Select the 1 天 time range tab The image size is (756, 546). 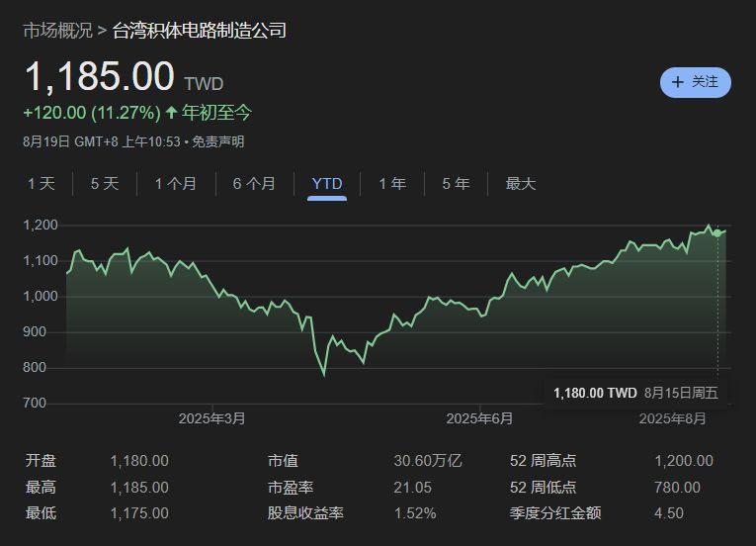click(x=41, y=183)
